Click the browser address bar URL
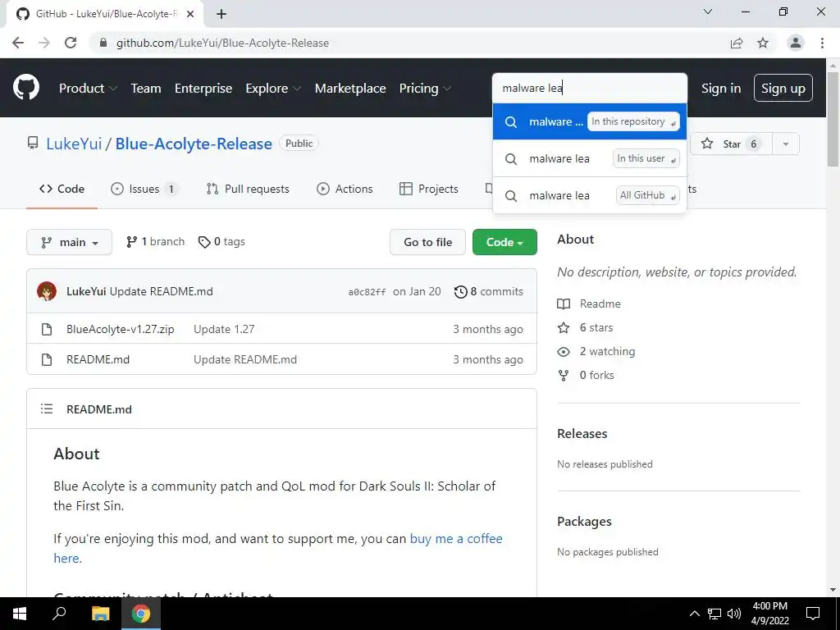This screenshot has height=630, width=840. [222, 43]
